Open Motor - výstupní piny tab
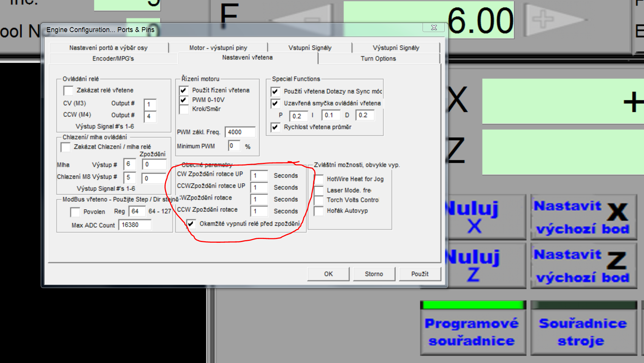The image size is (644, 363). 218,48
